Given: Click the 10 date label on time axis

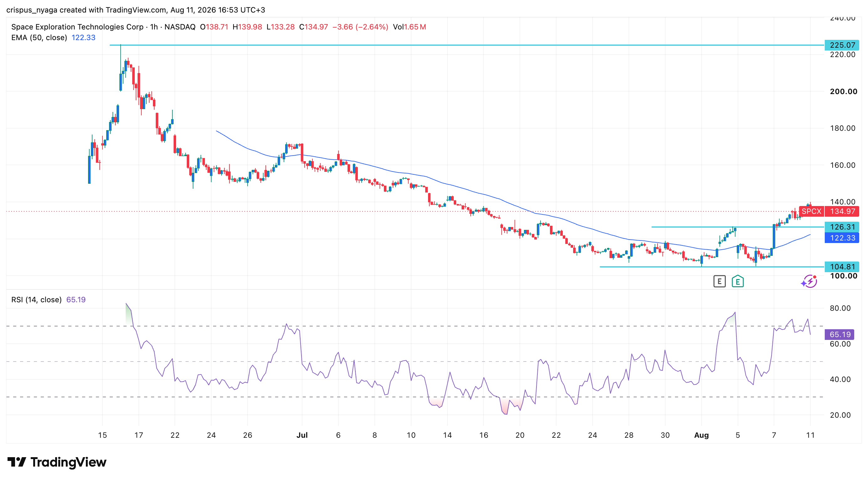Looking at the screenshot, I should pyautogui.click(x=411, y=435).
